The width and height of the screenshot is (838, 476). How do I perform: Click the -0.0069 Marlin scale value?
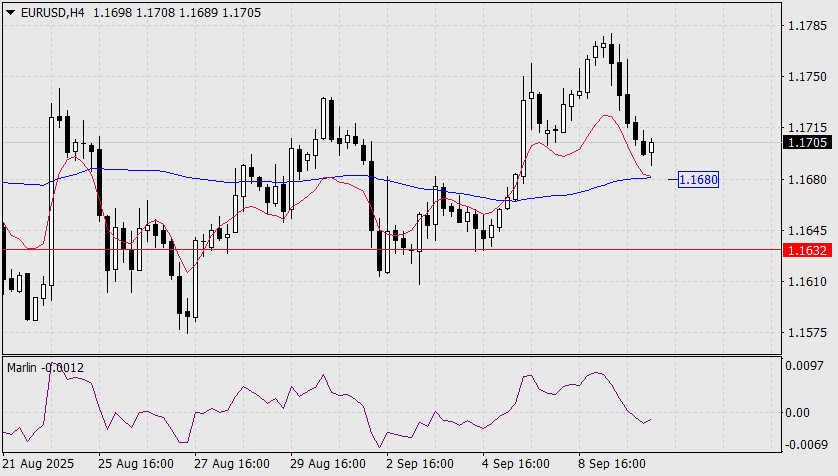coord(806,444)
